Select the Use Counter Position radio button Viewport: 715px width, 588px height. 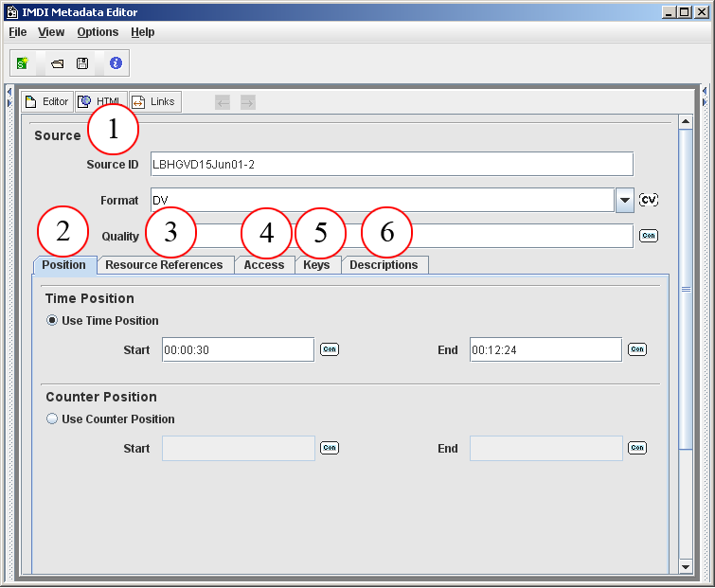pyautogui.click(x=52, y=419)
